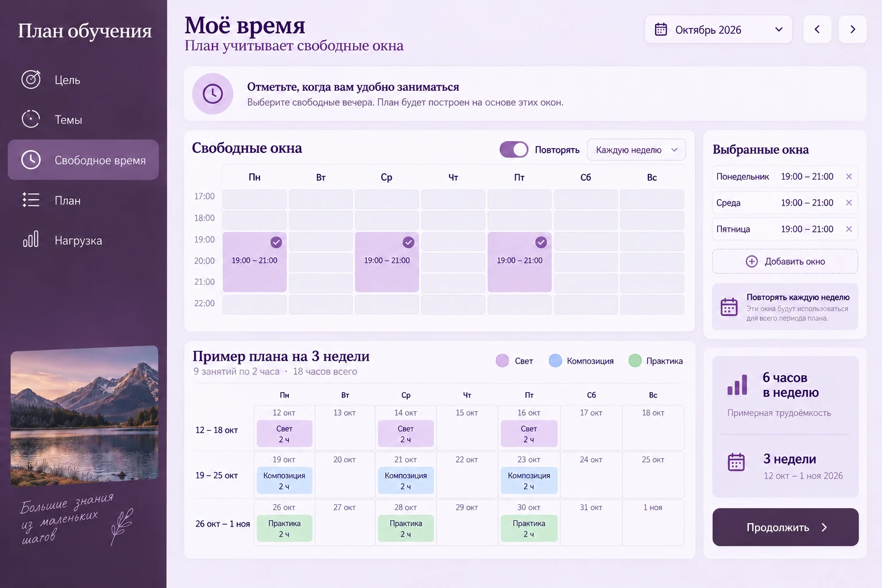
Task: Click the mountain lake photo thumbnail
Action: pos(84,416)
